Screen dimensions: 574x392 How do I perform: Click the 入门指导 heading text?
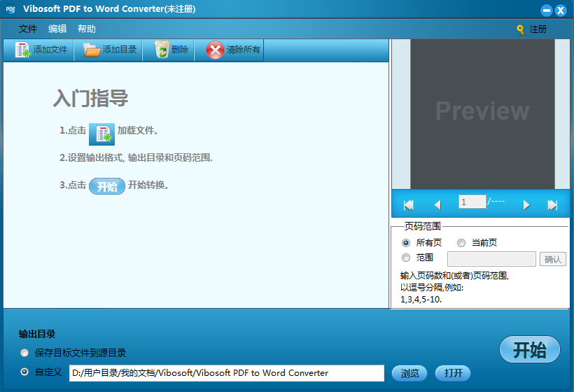pyautogui.click(x=90, y=98)
